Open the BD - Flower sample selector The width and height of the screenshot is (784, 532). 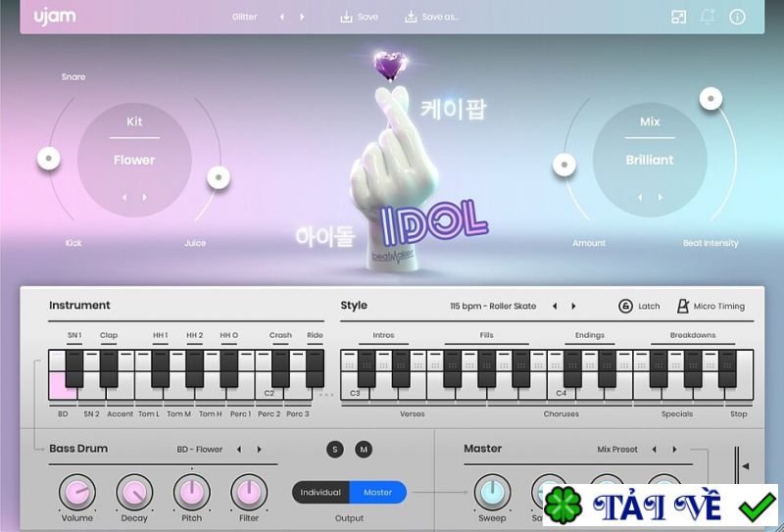coord(200,450)
